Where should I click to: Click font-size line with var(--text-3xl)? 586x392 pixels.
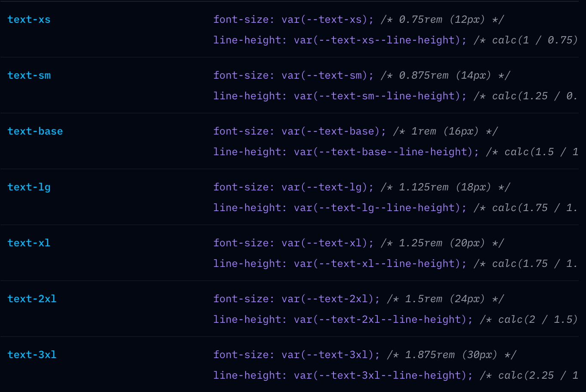[365, 355]
